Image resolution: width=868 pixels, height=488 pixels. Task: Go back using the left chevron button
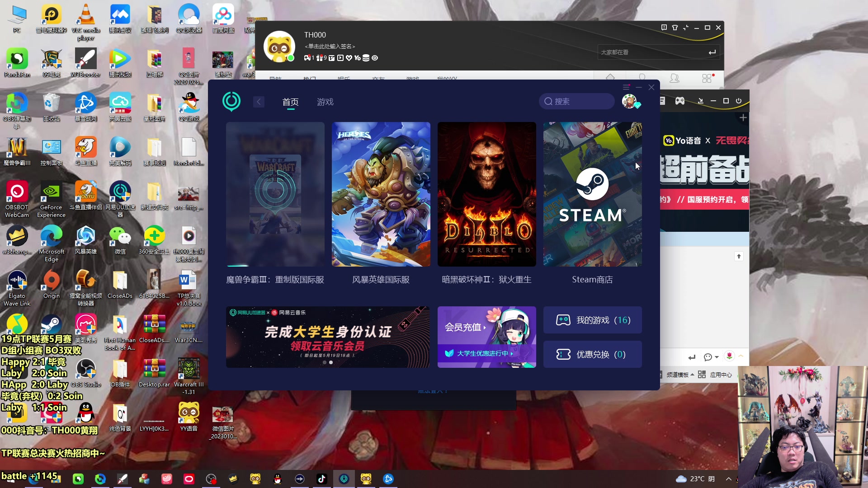click(x=259, y=102)
